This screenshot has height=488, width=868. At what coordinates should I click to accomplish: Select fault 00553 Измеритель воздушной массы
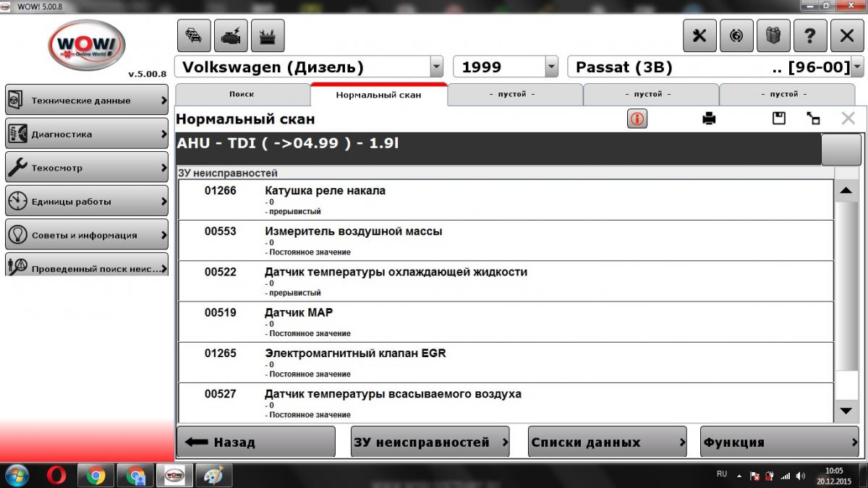(x=506, y=240)
